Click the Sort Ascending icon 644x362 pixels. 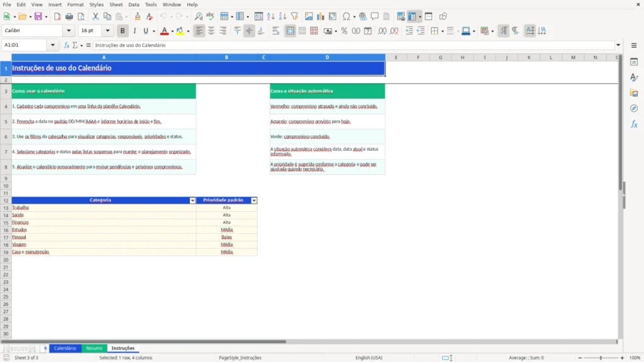(x=270, y=16)
